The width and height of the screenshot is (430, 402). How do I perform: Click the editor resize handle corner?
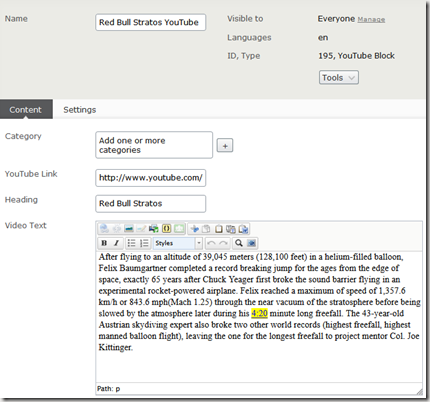(x=419, y=392)
